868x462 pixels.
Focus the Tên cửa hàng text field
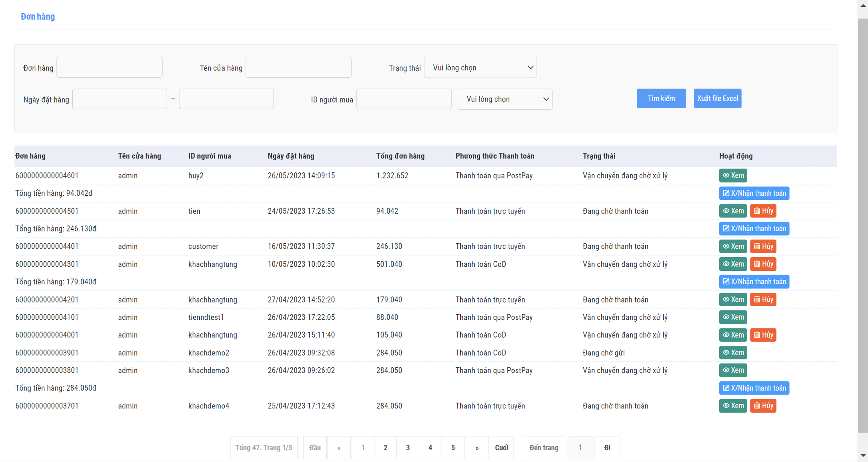[x=298, y=68]
